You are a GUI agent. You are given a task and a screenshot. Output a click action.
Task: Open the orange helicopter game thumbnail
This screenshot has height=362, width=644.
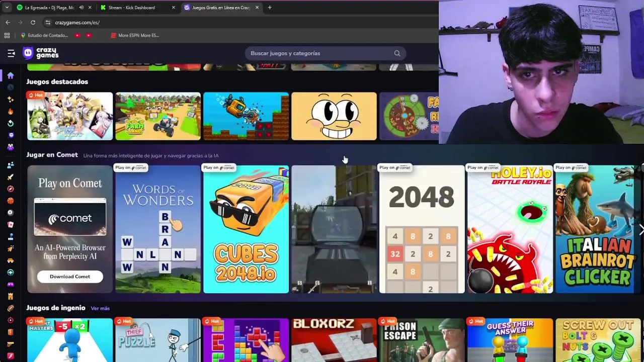click(246, 116)
